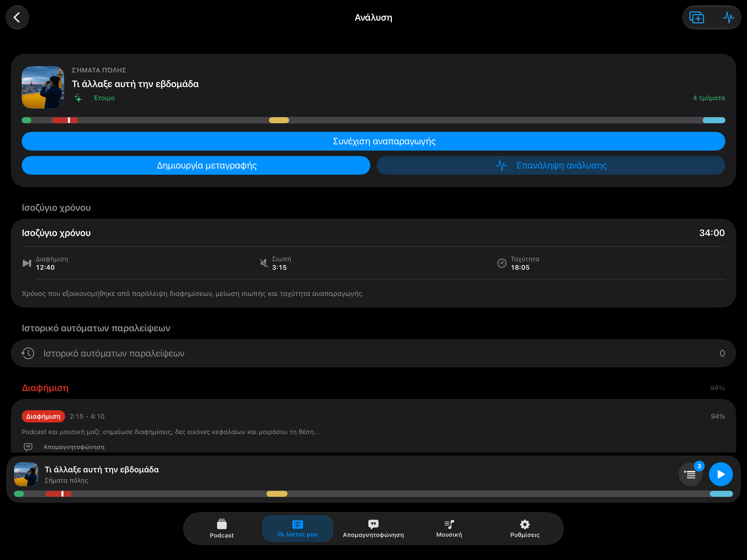
Task: Tap Επανάληψη ανάλυσης button
Action: [551, 166]
